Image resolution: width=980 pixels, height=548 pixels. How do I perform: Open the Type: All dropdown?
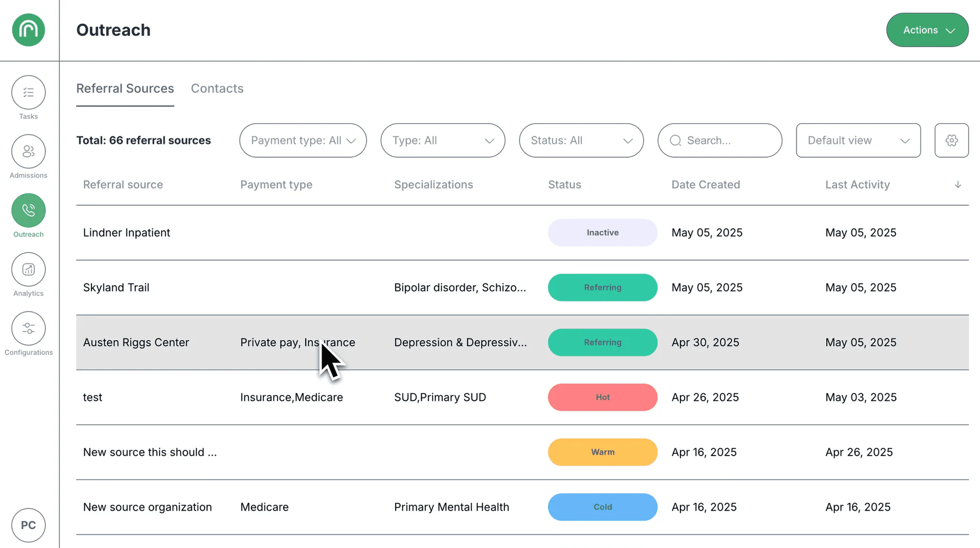pos(443,140)
